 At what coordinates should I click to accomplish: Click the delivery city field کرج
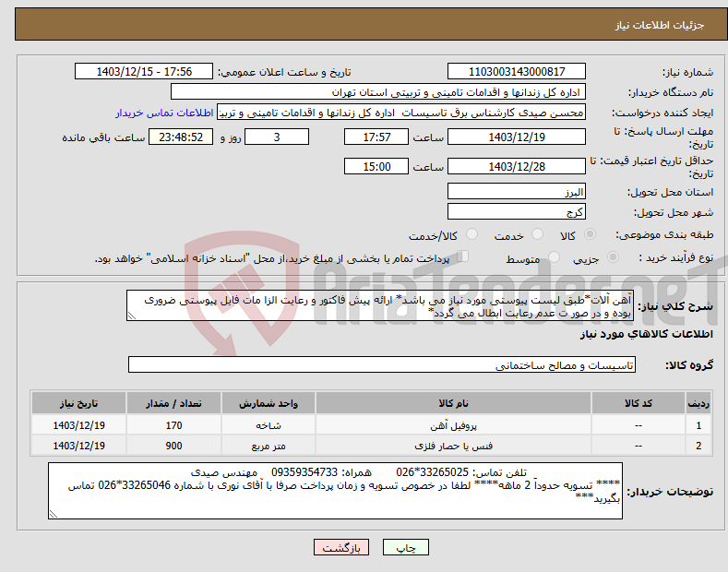pos(517,211)
